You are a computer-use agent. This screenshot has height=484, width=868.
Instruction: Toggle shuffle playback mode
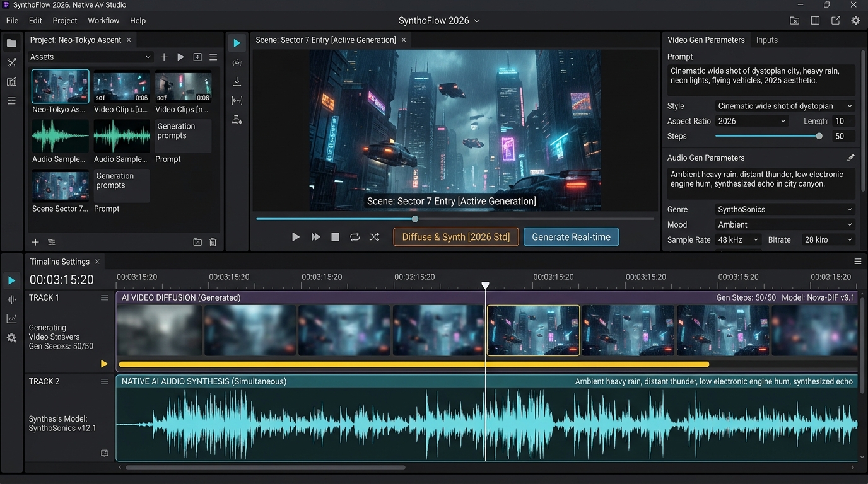point(375,237)
